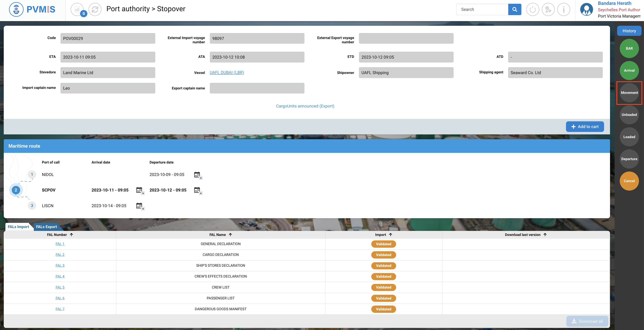Sort by FAL Number column arrow
644x330 pixels.
pos(71,234)
